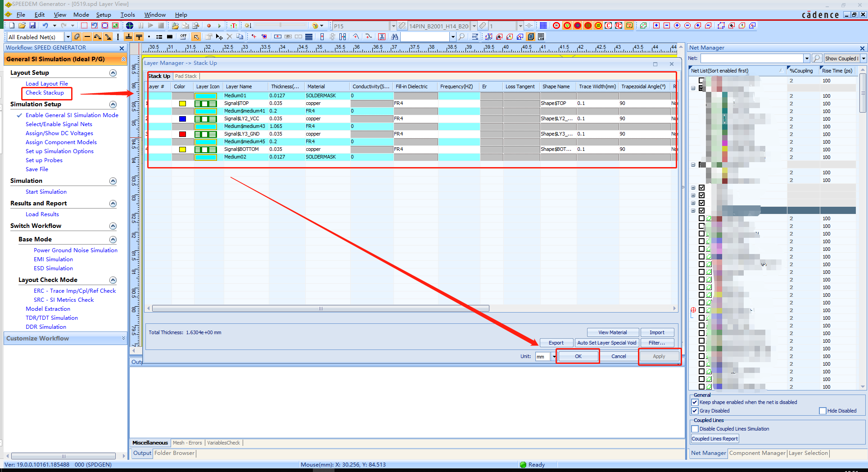Click the magnifier search icon in the second toolbar
The height and width of the screenshot is (472, 868).
point(461,36)
